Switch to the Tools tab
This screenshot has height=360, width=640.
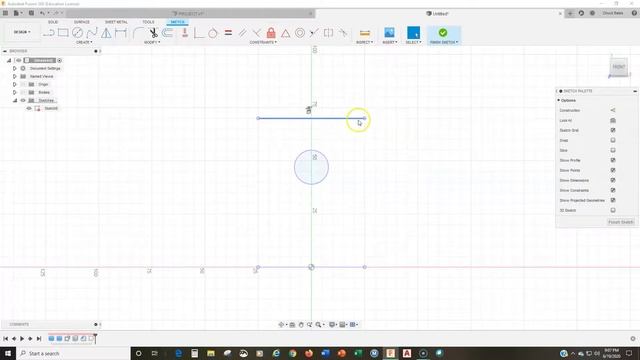coord(149,22)
